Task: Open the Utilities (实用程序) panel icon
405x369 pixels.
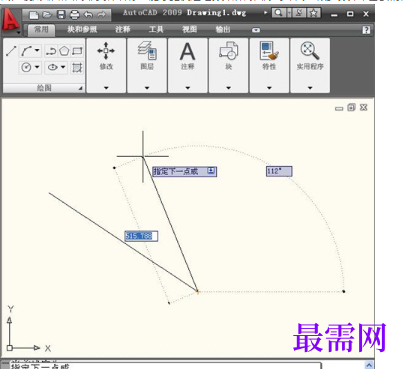Action: 310,51
